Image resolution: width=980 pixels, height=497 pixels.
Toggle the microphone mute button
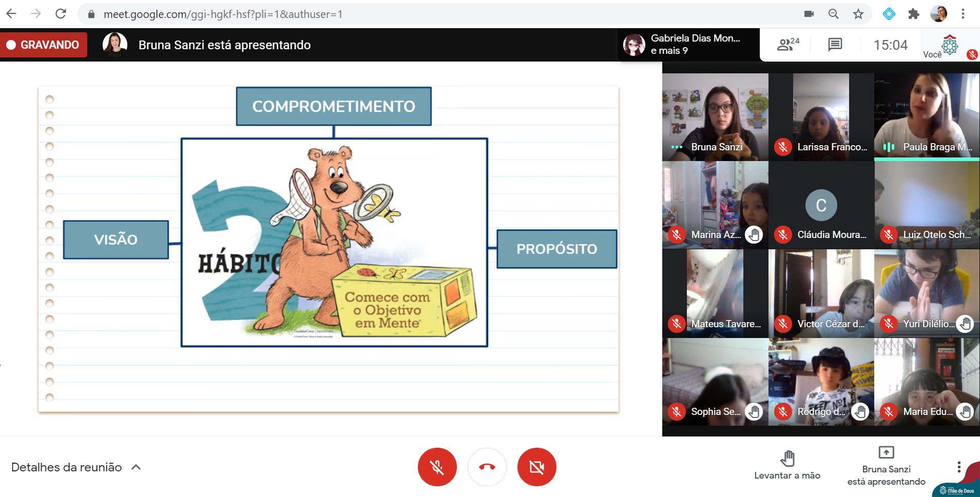pyautogui.click(x=437, y=467)
